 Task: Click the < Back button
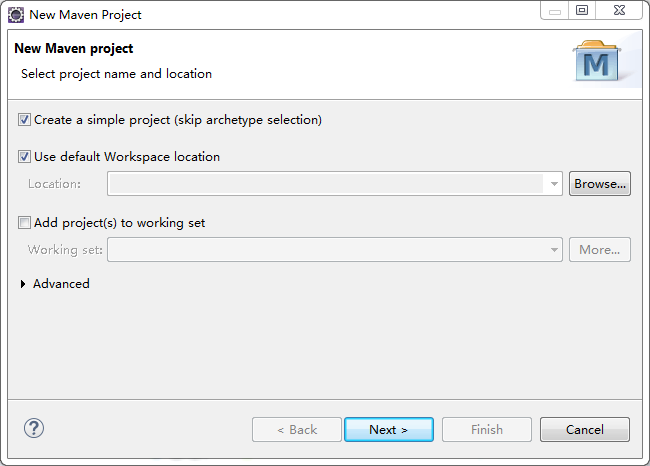pyautogui.click(x=297, y=430)
